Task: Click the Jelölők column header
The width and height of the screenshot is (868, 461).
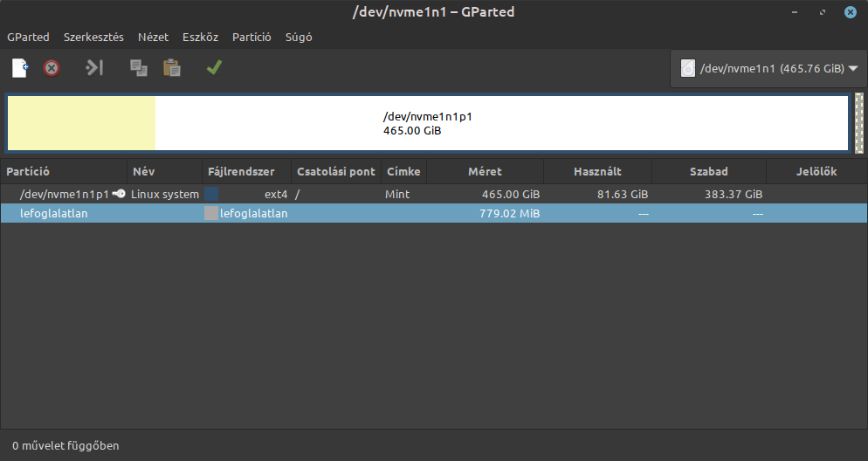Action: (817, 171)
